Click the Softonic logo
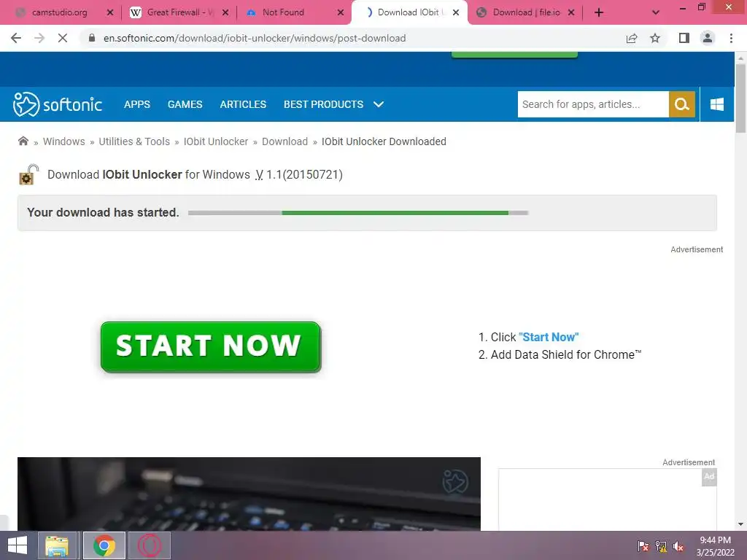747x560 pixels. click(57, 104)
